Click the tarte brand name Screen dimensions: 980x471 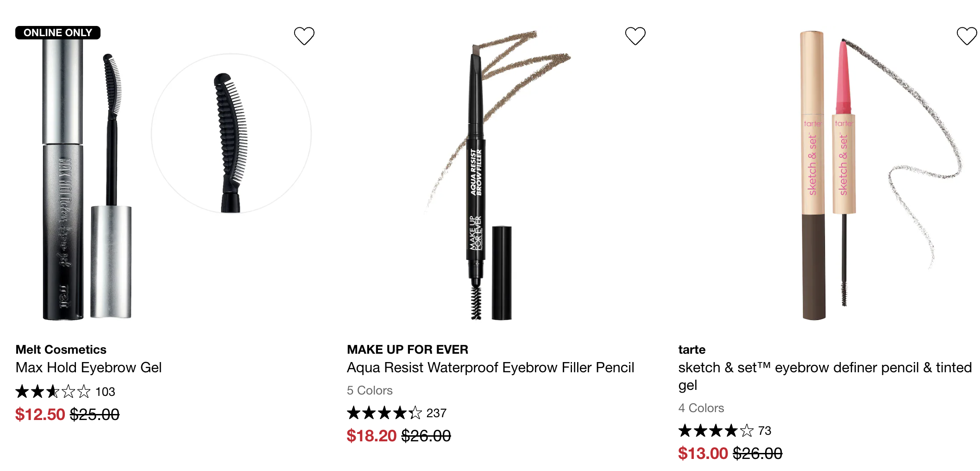click(x=691, y=350)
